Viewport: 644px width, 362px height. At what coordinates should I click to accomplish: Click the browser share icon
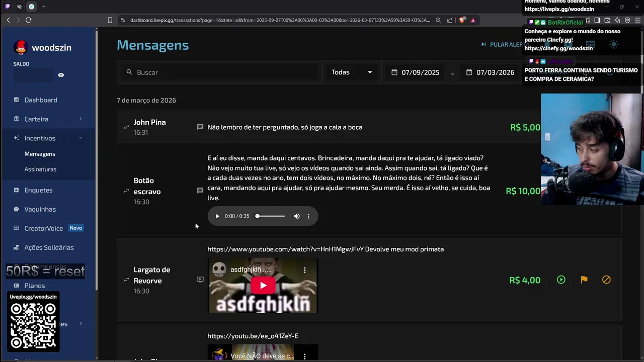pos(449,20)
